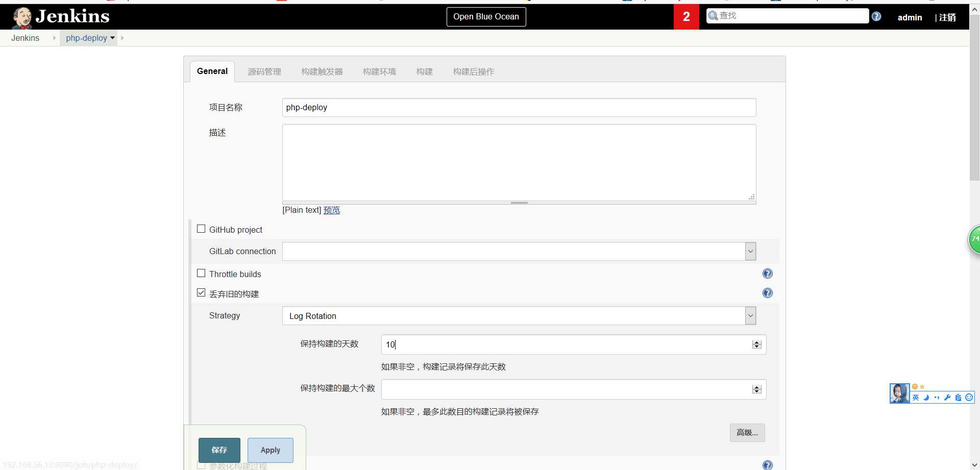980x470 pixels.
Task: Click the IME moon icon
Action: click(926, 398)
